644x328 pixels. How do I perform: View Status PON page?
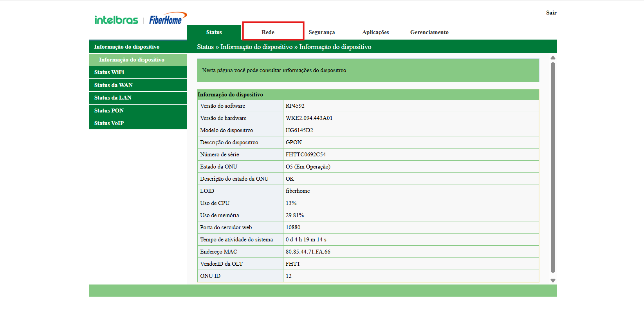(x=109, y=111)
